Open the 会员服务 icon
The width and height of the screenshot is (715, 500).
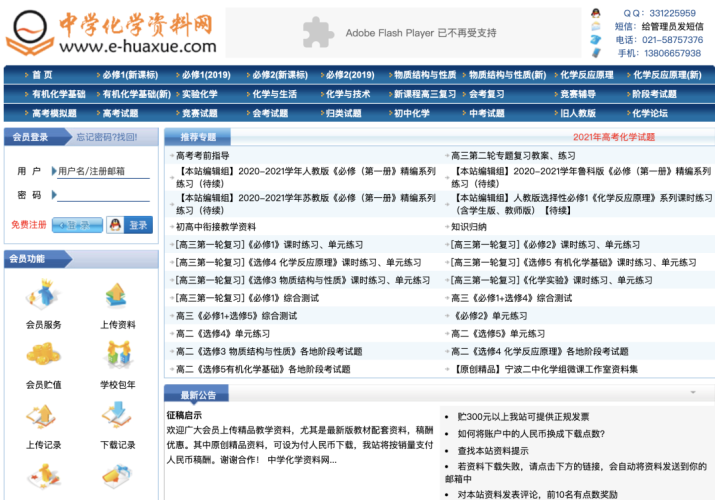pos(44,297)
